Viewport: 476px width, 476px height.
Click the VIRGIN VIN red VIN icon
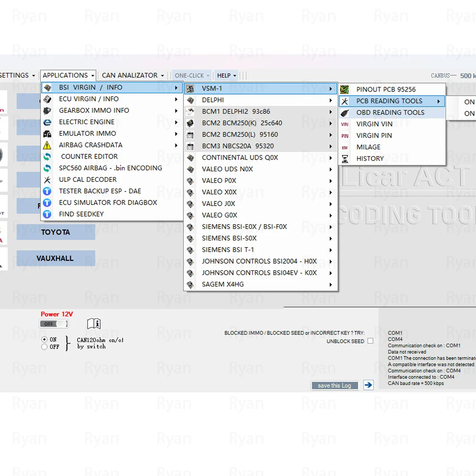(x=345, y=124)
